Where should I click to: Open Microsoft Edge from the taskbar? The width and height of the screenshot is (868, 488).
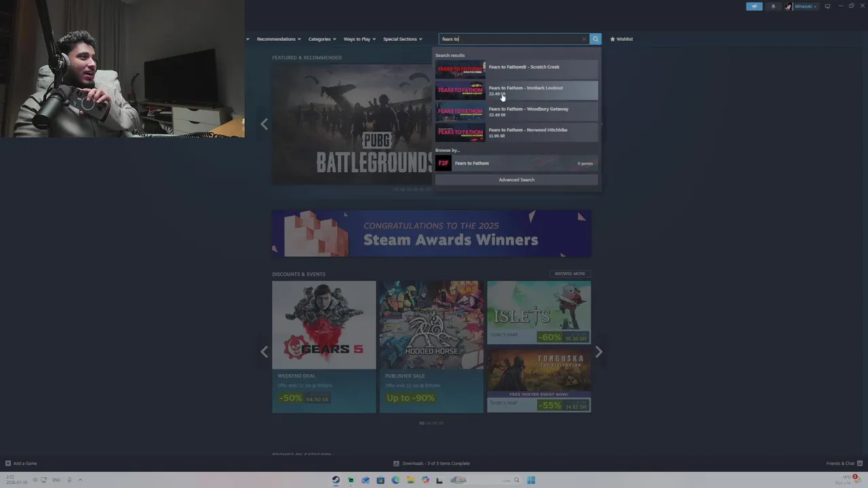(395, 480)
